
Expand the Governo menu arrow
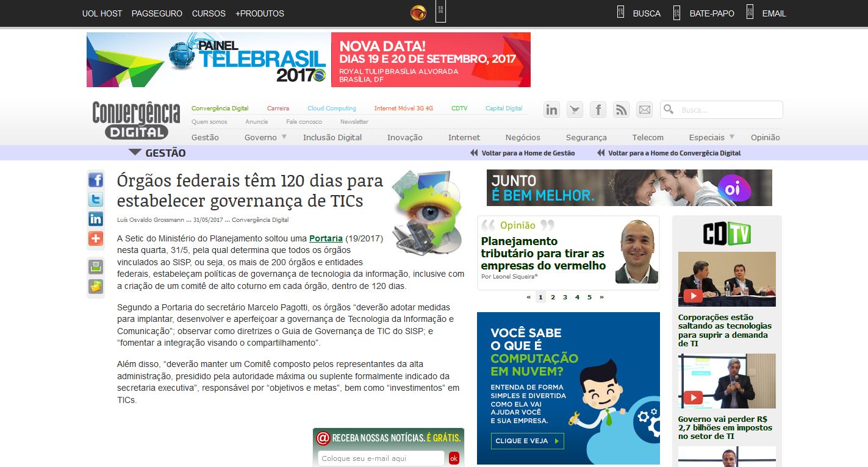pyautogui.click(x=284, y=137)
